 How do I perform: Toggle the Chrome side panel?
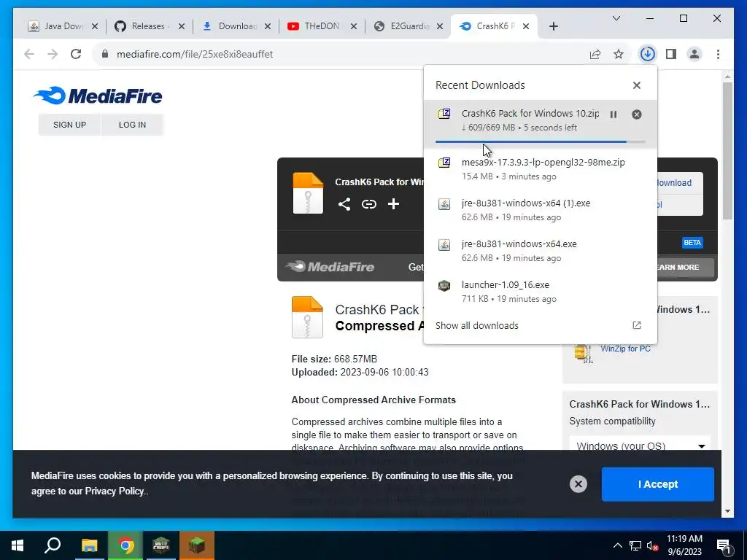click(671, 54)
